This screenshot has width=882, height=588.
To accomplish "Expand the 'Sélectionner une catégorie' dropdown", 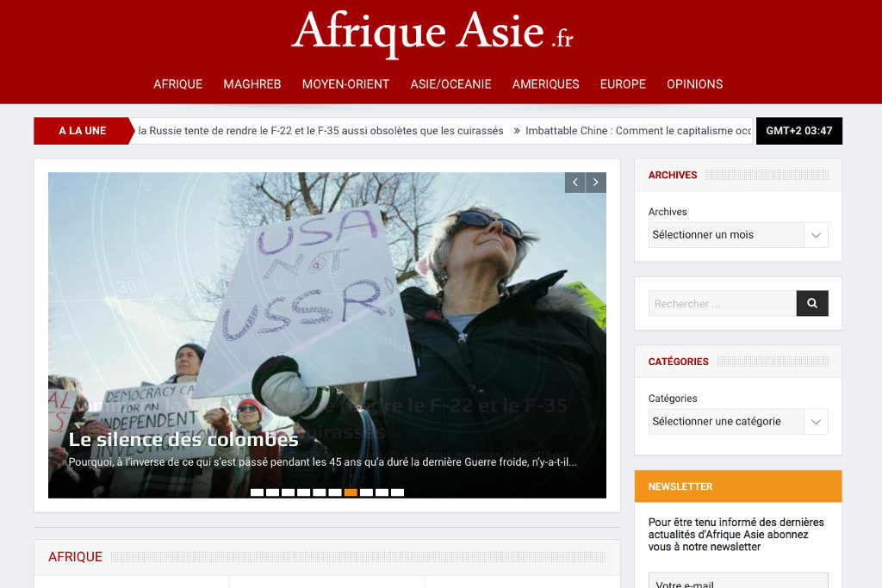I will (x=738, y=422).
